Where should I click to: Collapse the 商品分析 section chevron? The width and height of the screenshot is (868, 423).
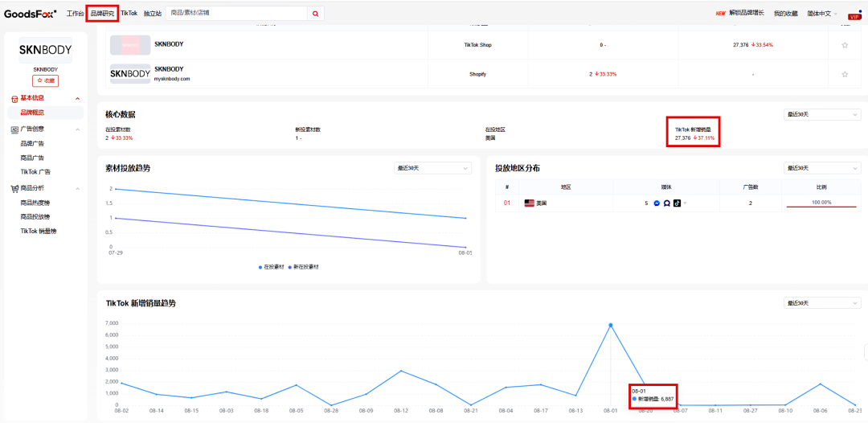77,188
